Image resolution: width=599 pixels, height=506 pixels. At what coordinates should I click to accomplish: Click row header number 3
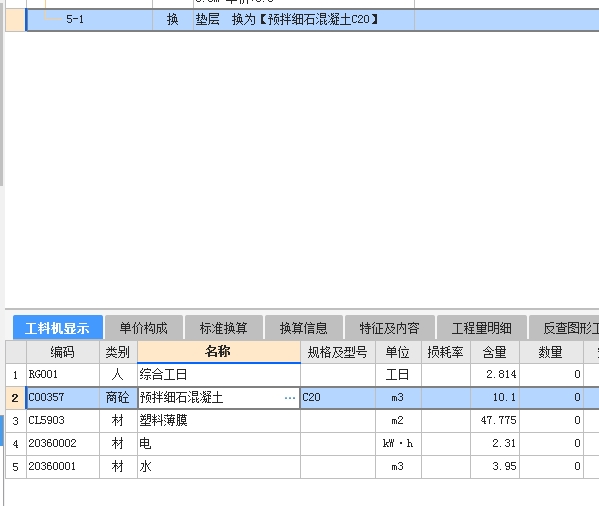(15, 421)
